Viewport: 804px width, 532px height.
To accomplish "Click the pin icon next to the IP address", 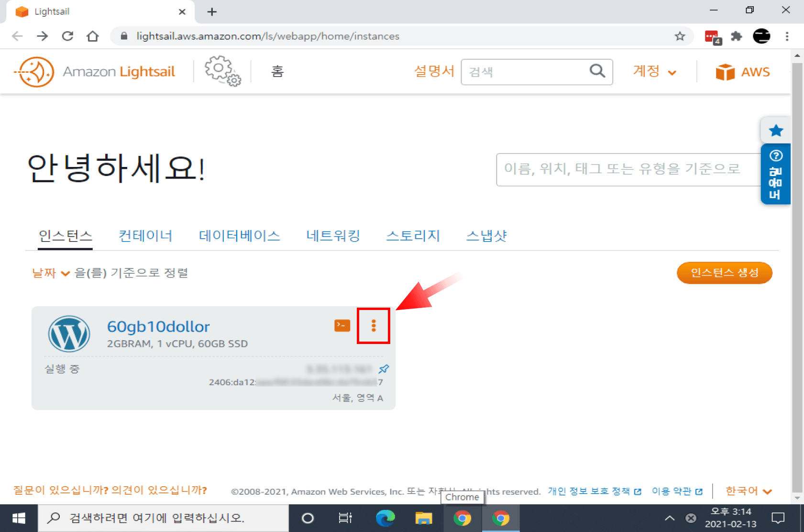I will 384,369.
